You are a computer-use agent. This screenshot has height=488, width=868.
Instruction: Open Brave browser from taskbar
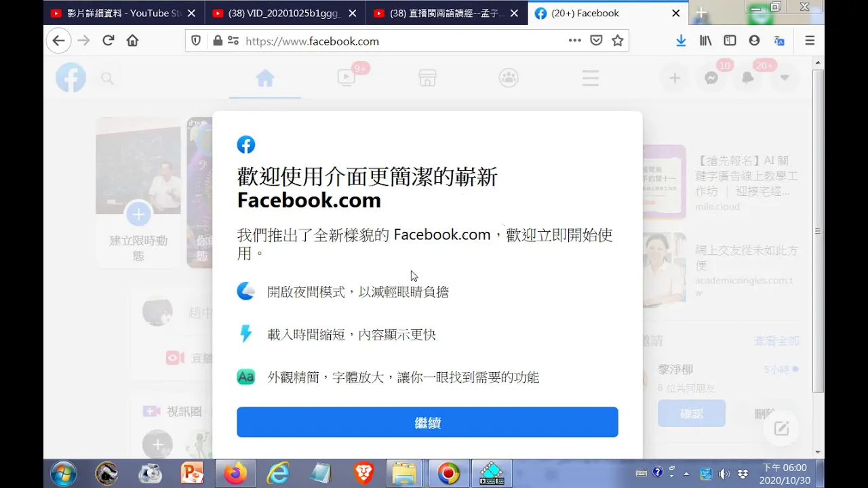click(363, 473)
